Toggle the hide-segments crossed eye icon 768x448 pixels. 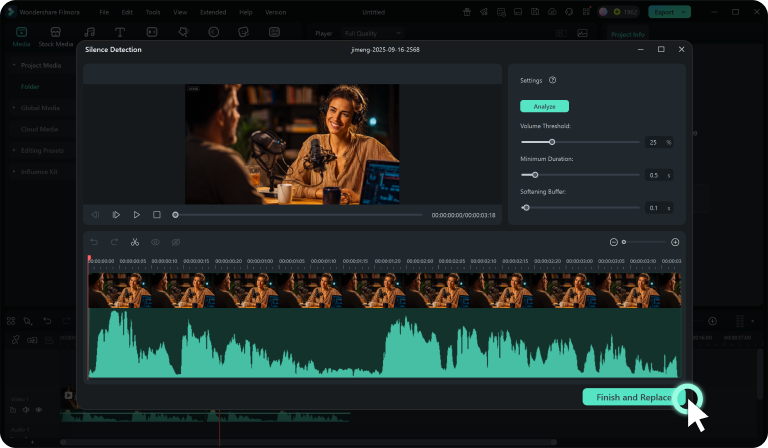176,242
